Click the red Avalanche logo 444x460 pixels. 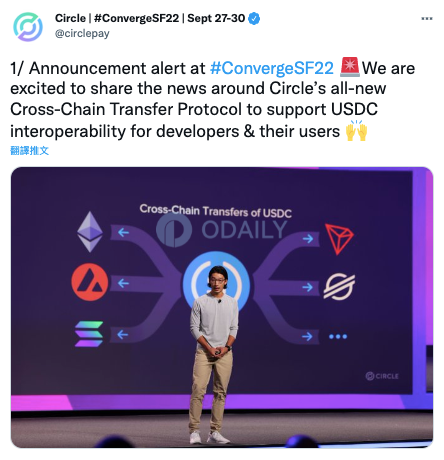pyautogui.click(x=90, y=282)
